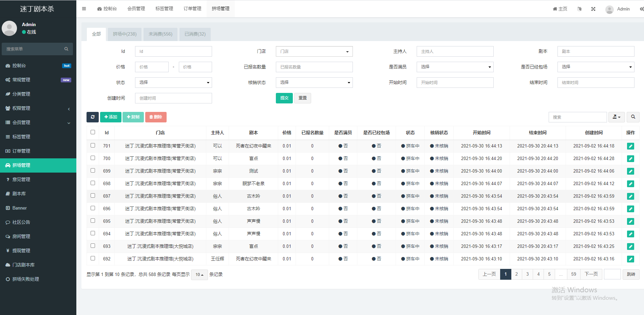Click the refresh table icon button
The image size is (644, 315).
(92, 117)
